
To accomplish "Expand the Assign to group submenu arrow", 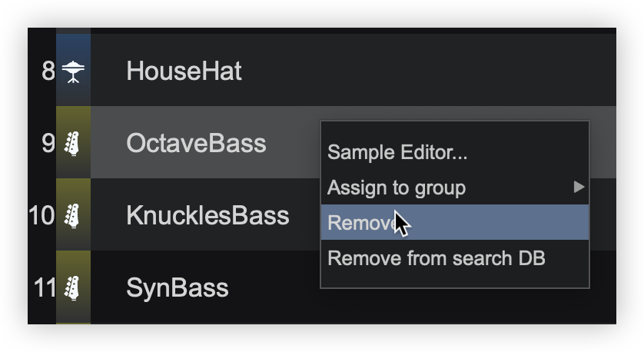I will pos(579,187).
